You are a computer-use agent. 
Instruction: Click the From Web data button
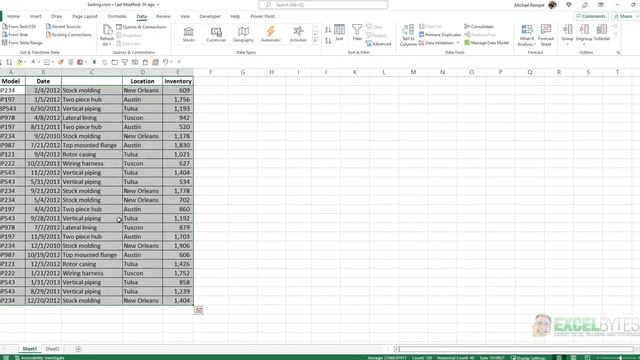[x=15, y=35]
